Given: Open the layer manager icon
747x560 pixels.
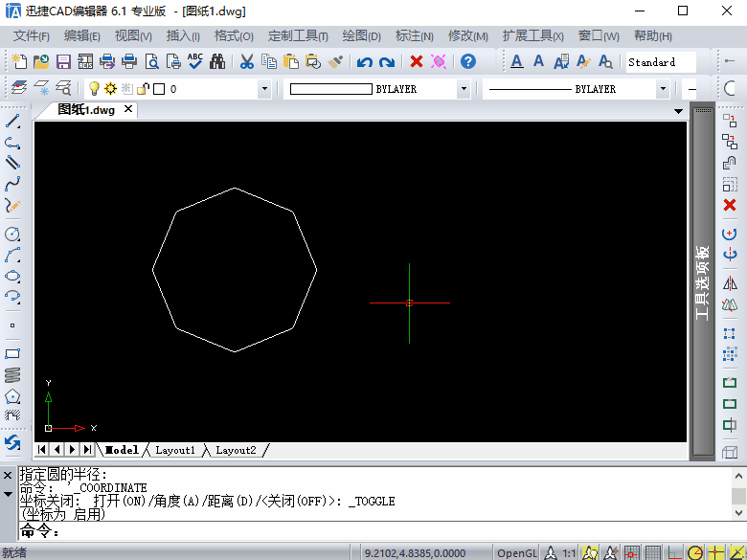Looking at the screenshot, I should click(x=19, y=89).
